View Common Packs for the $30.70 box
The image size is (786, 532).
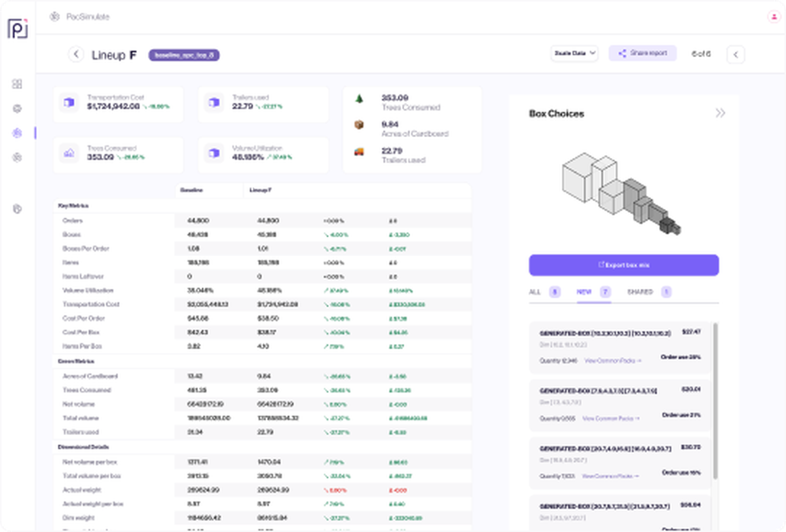[x=610, y=476]
